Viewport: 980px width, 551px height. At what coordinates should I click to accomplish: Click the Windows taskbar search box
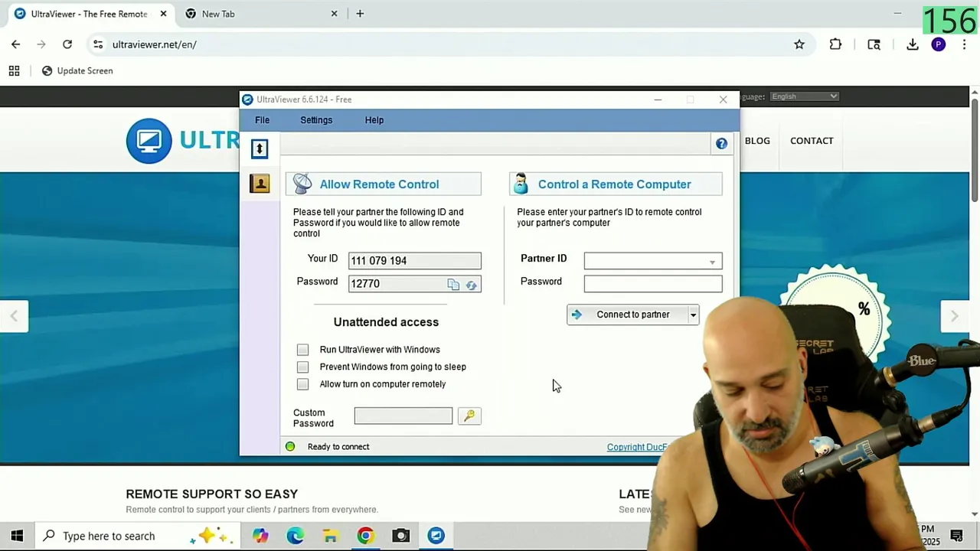136,536
